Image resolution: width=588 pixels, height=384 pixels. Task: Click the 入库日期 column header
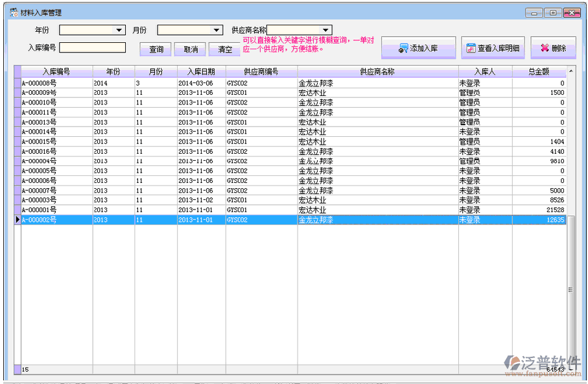201,72
